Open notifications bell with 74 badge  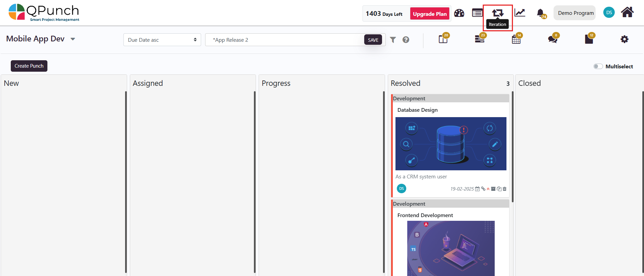(x=541, y=13)
